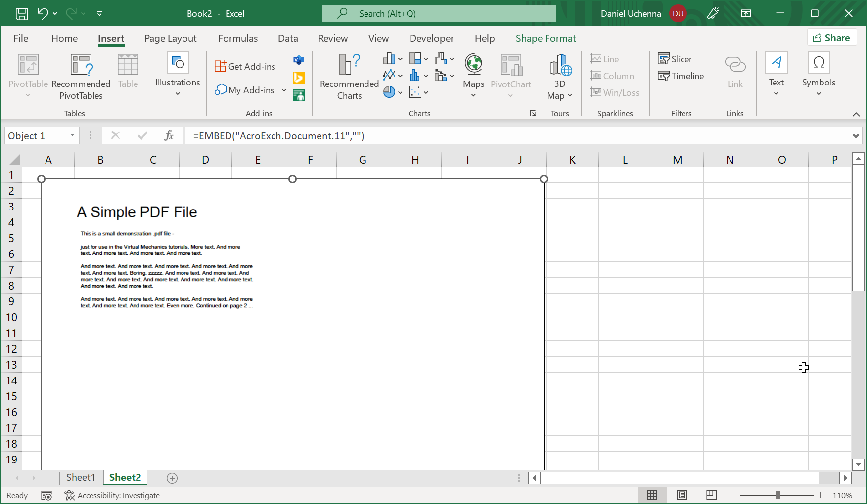Open the Maps chart icon
The image size is (867, 504).
[x=473, y=65]
